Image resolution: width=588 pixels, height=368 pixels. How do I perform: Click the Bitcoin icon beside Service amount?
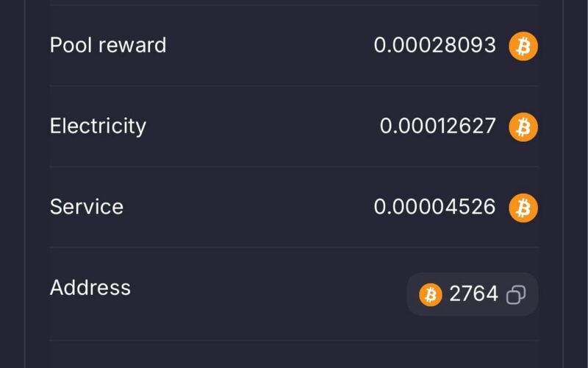(523, 208)
